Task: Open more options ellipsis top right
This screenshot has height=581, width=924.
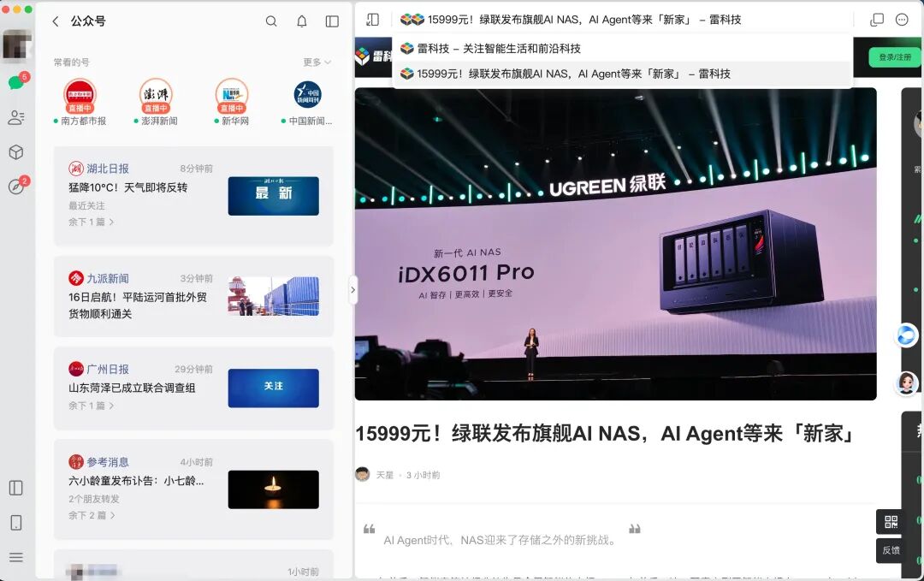Action: coord(902,20)
